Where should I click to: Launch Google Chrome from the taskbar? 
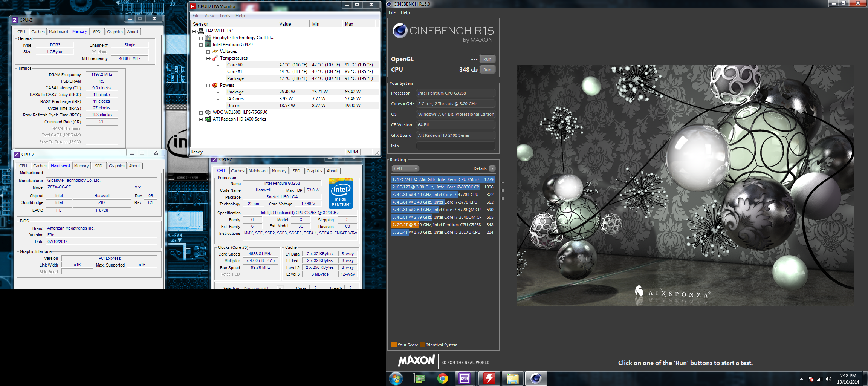tap(443, 378)
